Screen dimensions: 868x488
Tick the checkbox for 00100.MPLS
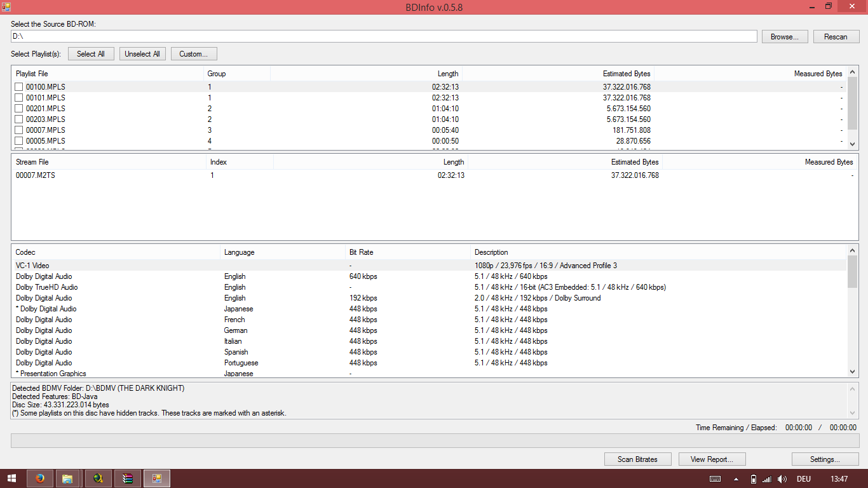19,87
